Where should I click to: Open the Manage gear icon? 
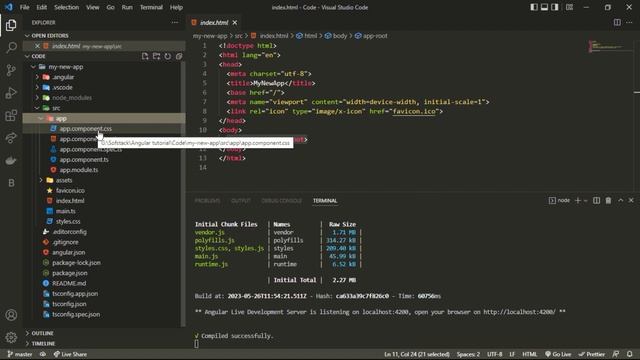pyautogui.click(x=11, y=337)
